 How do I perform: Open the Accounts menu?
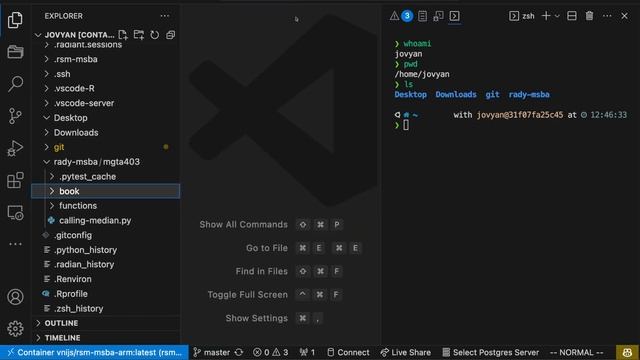(15, 297)
